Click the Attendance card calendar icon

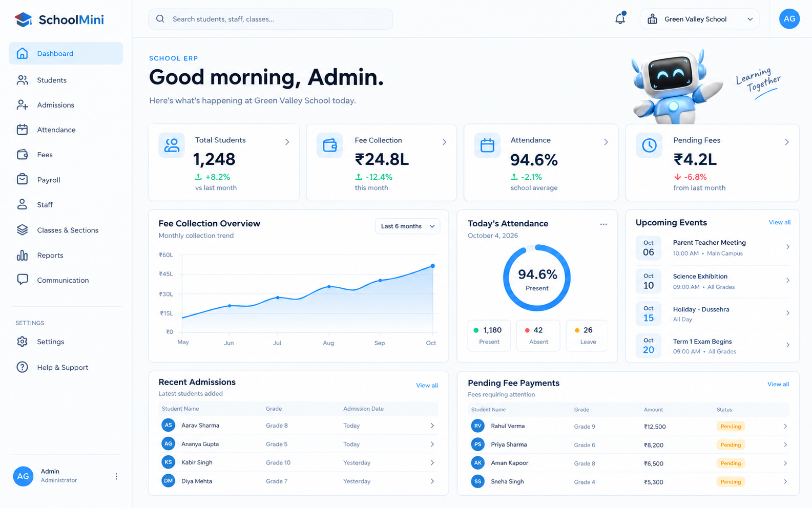pos(487,145)
